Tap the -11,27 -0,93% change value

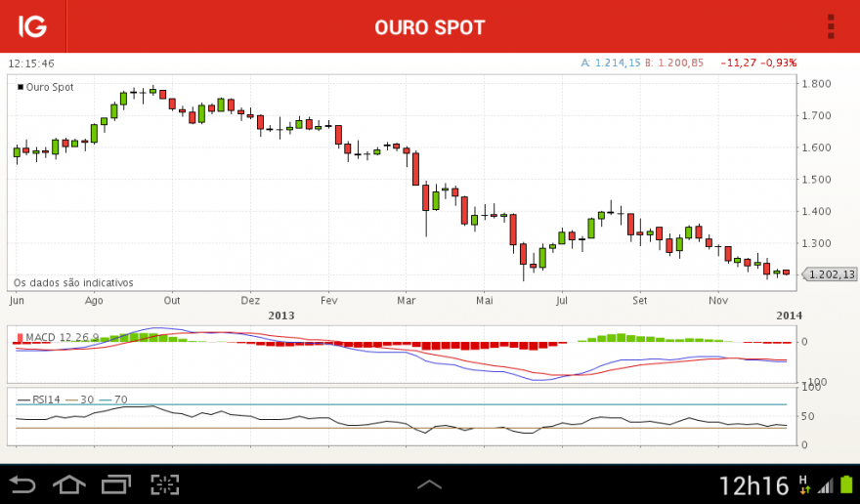pyautogui.click(x=758, y=63)
